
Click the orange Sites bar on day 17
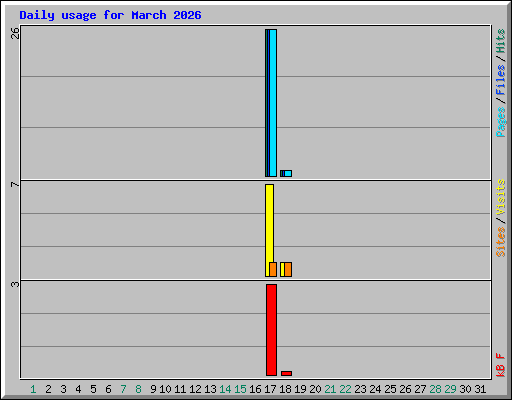coord(273,269)
